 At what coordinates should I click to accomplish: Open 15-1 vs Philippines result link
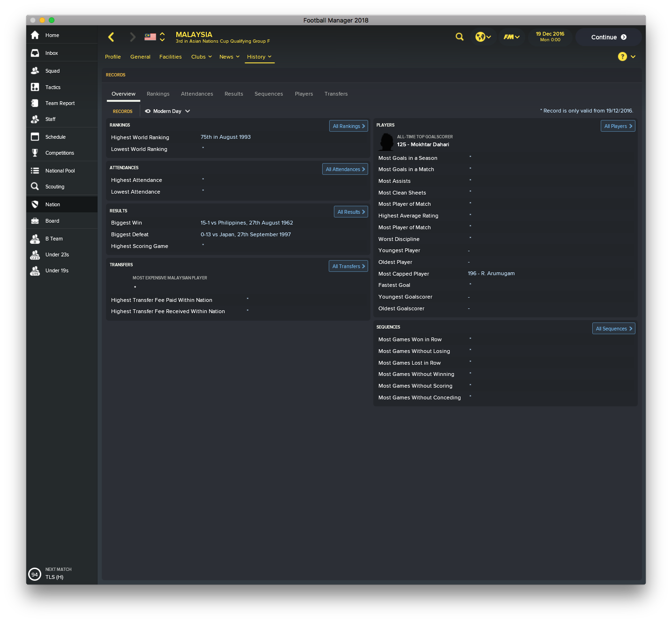click(247, 223)
